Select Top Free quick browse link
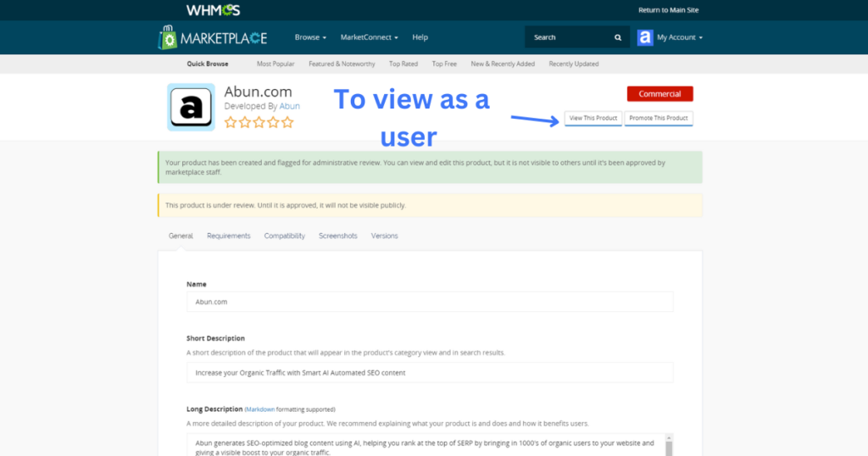Image resolution: width=868 pixels, height=456 pixels. click(444, 64)
